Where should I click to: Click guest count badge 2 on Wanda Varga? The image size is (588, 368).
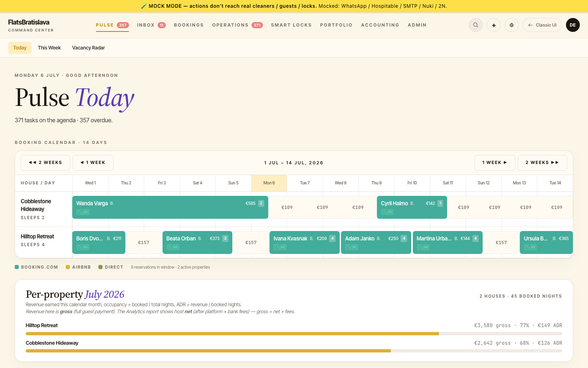pyautogui.click(x=261, y=203)
